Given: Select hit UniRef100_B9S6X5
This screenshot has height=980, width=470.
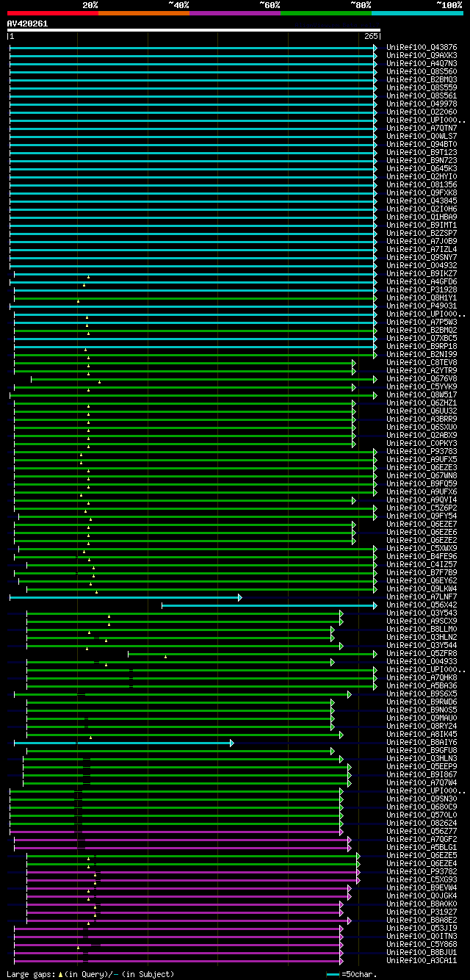Looking at the screenshot, I should pos(422,694).
